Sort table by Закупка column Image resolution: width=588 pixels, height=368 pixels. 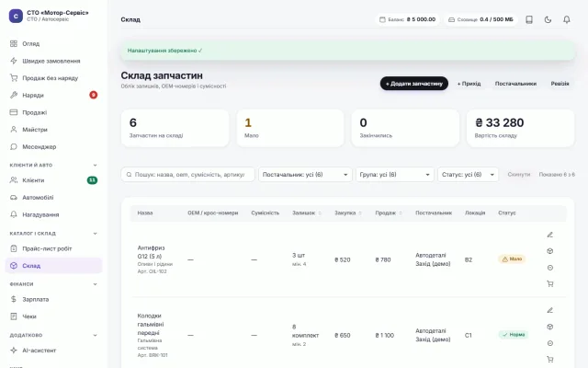(x=347, y=213)
